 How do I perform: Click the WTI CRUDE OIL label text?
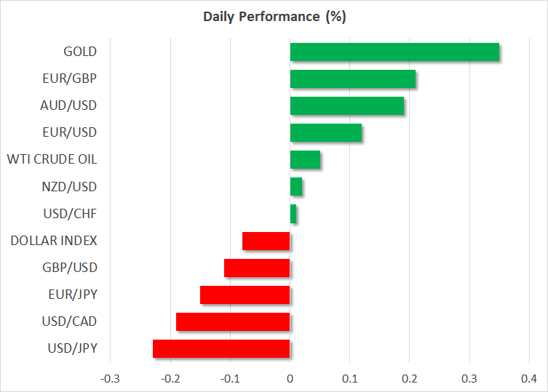(52, 160)
